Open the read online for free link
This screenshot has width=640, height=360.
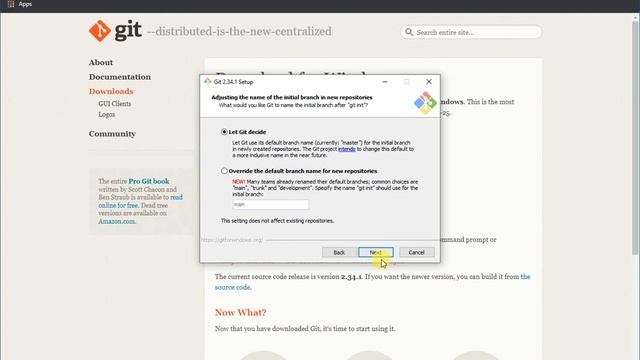tap(140, 201)
